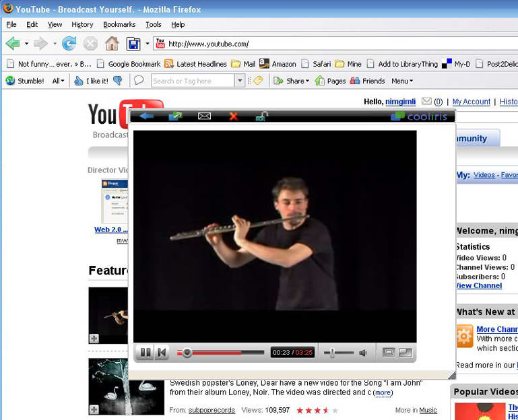Click the StumbleUpon Stumble! button
Screen dimensions: 518x420
(x=25, y=81)
